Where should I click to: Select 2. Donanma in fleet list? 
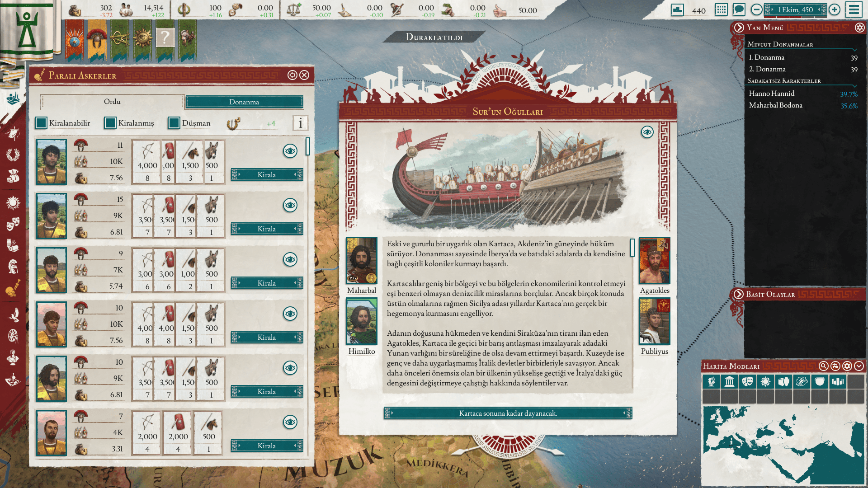[803, 69]
